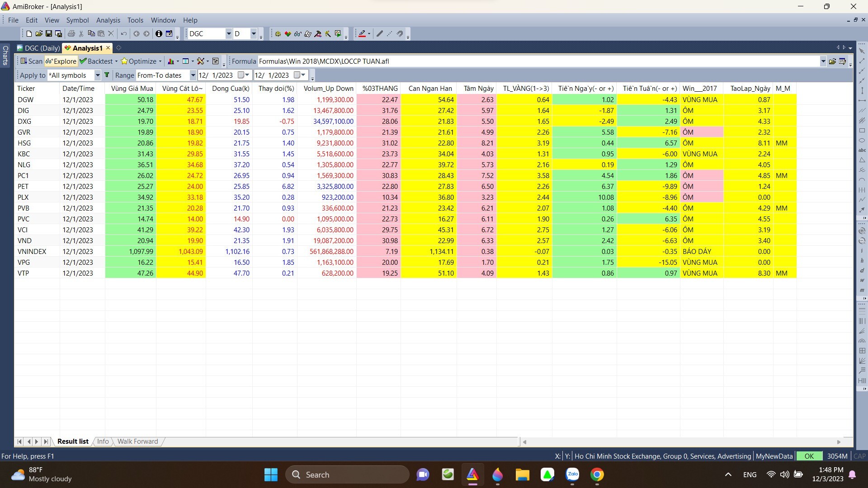Switch to the DGC (Daily) tab
868x488 pixels.
click(38, 48)
